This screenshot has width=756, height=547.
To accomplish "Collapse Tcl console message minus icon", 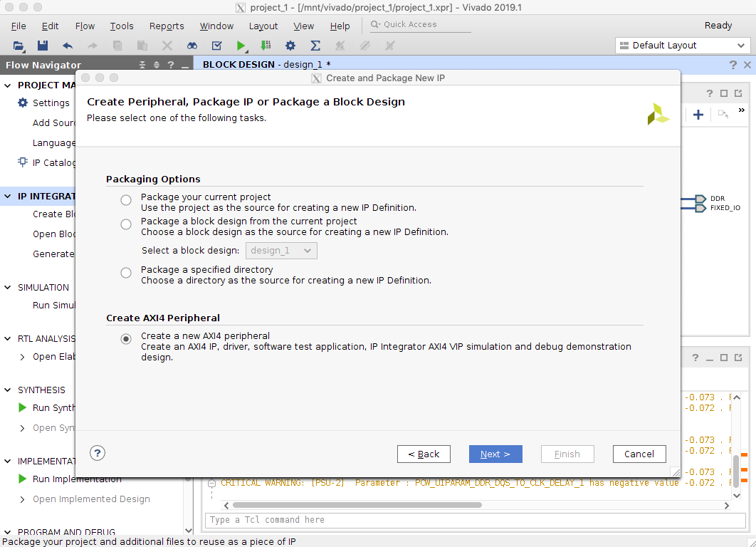I will pos(211,483).
